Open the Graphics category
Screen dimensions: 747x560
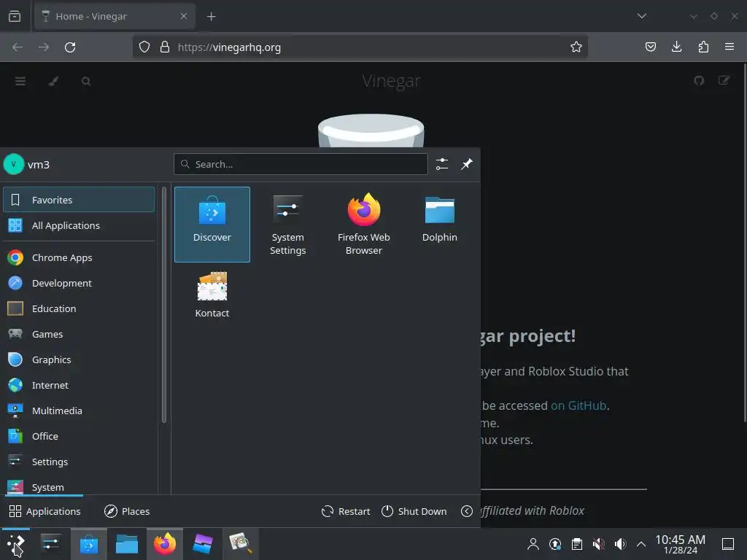[79, 359]
